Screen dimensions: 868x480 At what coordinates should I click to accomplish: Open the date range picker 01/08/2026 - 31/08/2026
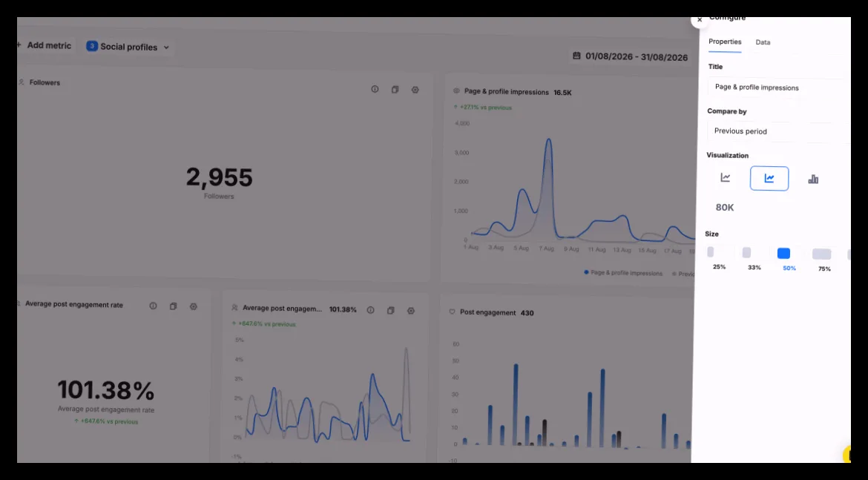(x=631, y=56)
